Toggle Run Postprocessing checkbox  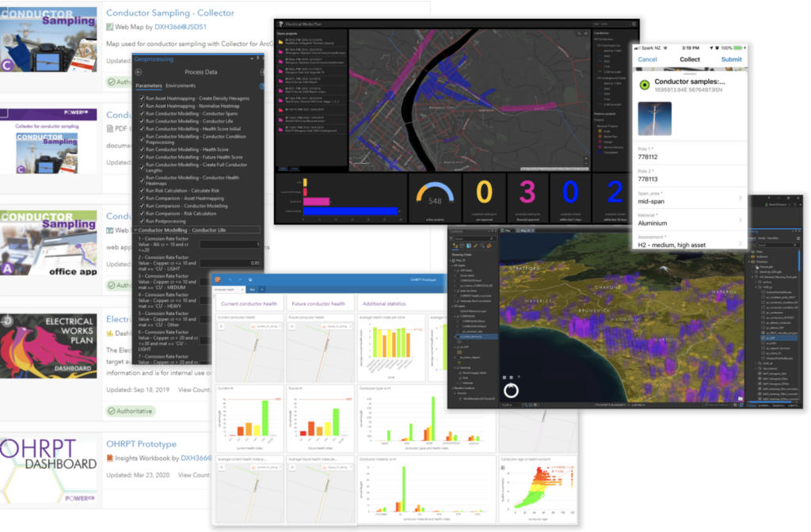pos(142,222)
